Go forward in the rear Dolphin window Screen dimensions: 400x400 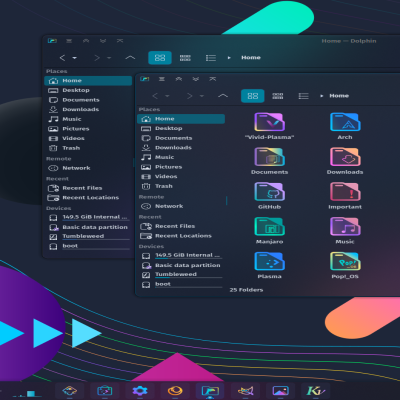[97, 58]
